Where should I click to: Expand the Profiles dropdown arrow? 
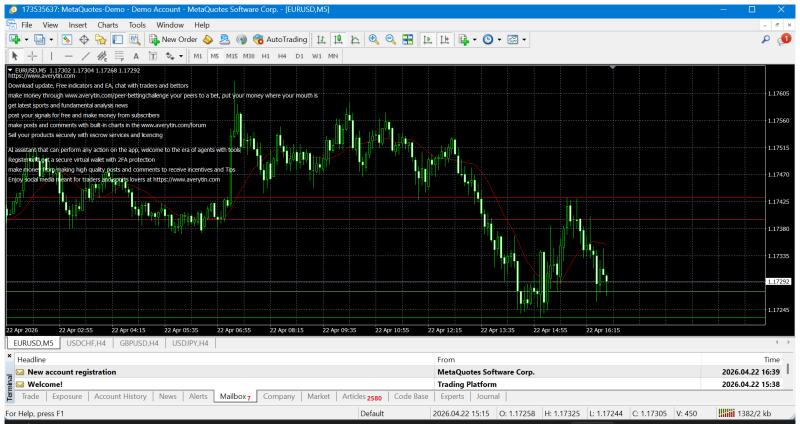click(51, 39)
